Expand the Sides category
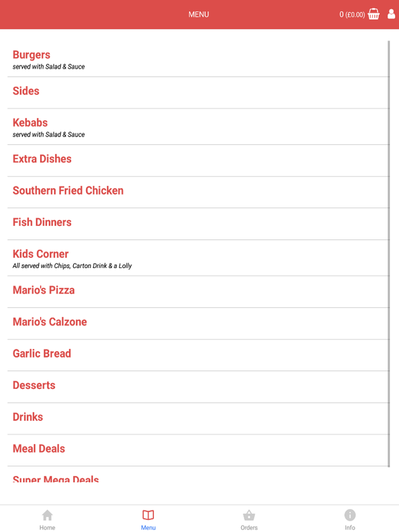Image resolution: width=399 pixels, height=532 pixels. tap(198, 93)
